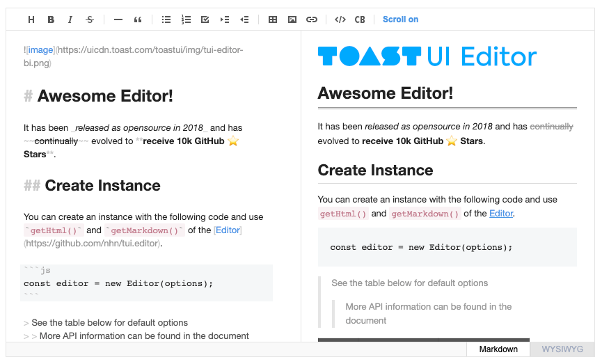Toggle italic formatting
Screen dimensions: 602x364
click(70, 19)
